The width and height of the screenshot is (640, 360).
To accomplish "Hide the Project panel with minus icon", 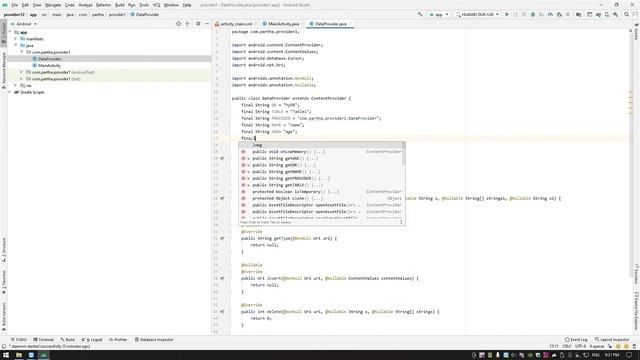I will pyautogui.click(x=207, y=24).
